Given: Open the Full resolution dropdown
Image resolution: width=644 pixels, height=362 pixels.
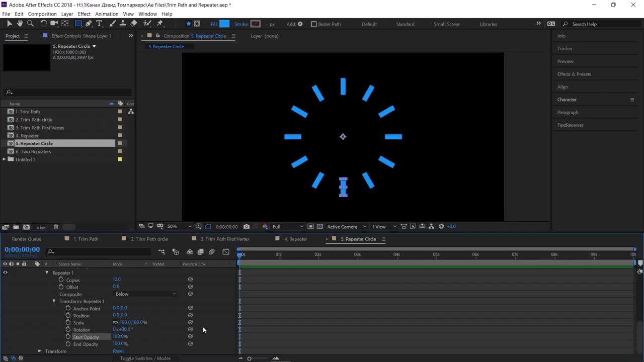Looking at the screenshot, I should [288, 227].
